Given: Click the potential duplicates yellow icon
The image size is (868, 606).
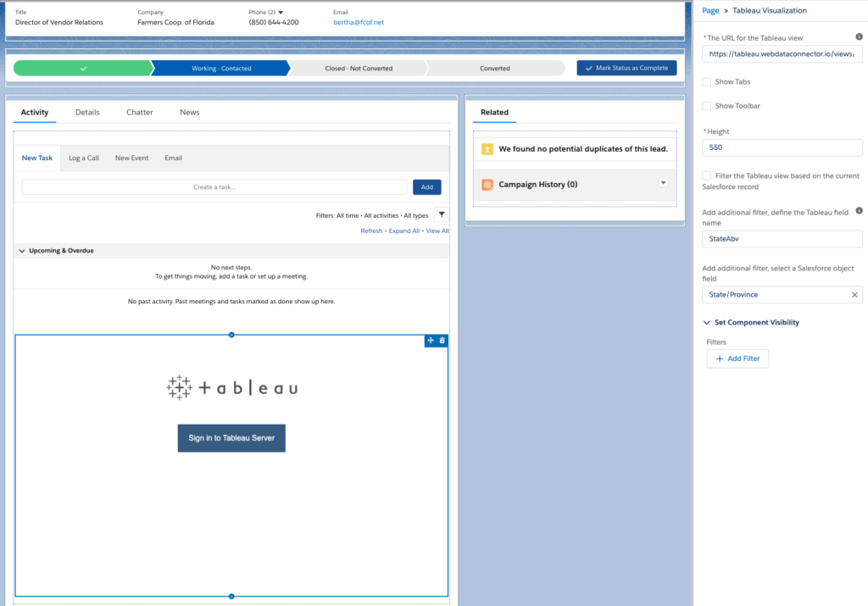Looking at the screenshot, I should click(x=487, y=149).
